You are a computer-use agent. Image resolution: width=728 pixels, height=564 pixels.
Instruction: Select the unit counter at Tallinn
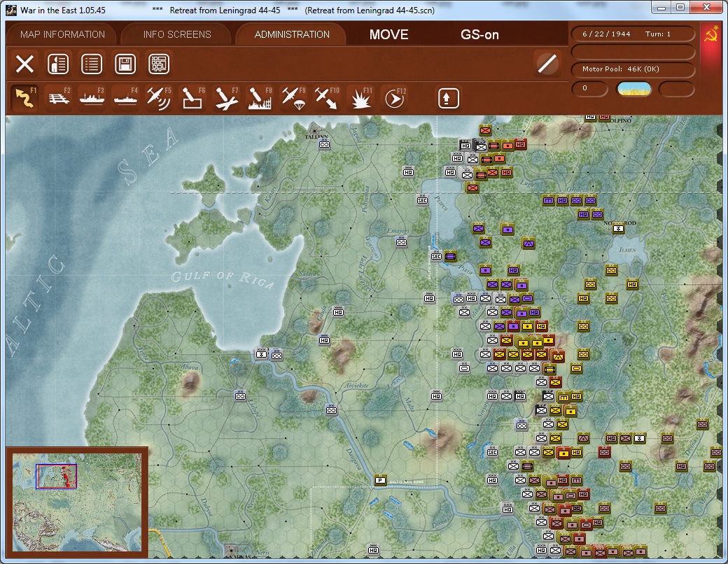(x=324, y=144)
